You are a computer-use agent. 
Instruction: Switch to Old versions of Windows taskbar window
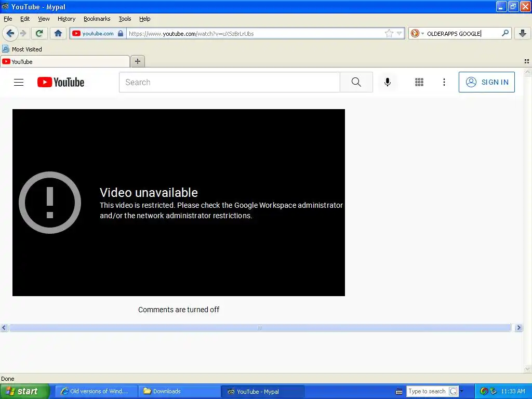pos(96,391)
